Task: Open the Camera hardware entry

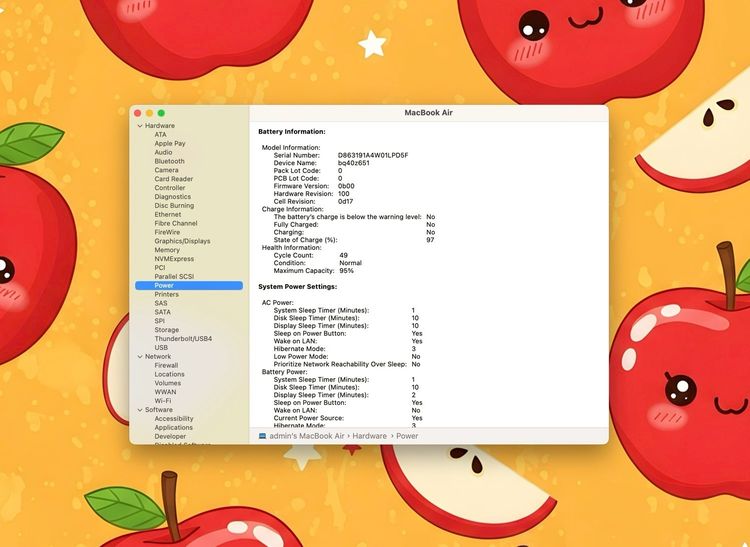Action: pyautogui.click(x=166, y=170)
